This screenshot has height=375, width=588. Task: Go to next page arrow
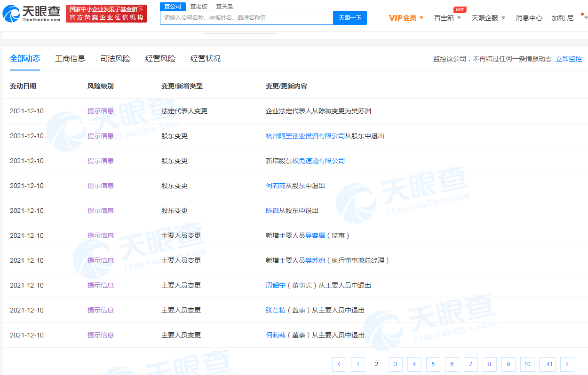click(x=567, y=364)
